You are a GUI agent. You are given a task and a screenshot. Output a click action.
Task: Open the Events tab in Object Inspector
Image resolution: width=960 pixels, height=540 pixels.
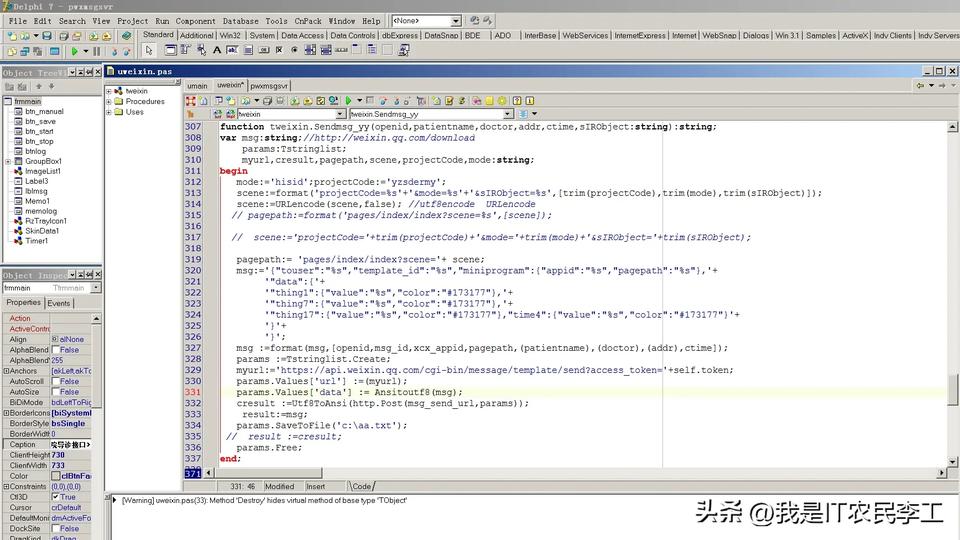(59, 303)
